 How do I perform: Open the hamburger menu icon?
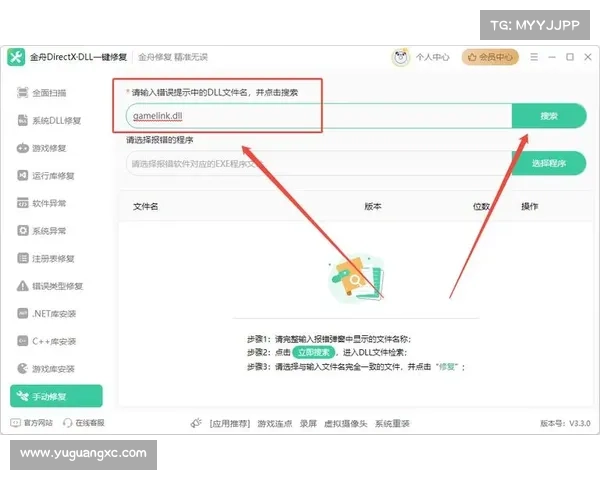(534, 57)
